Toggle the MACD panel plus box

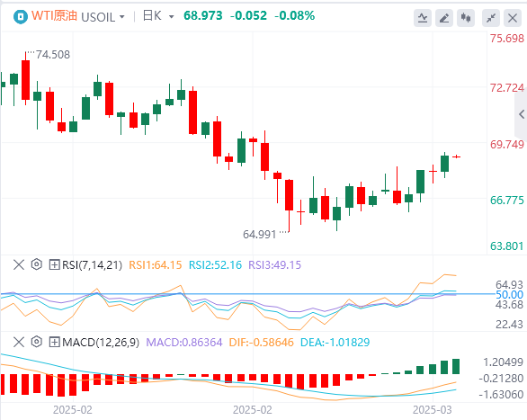[x=54, y=342]
